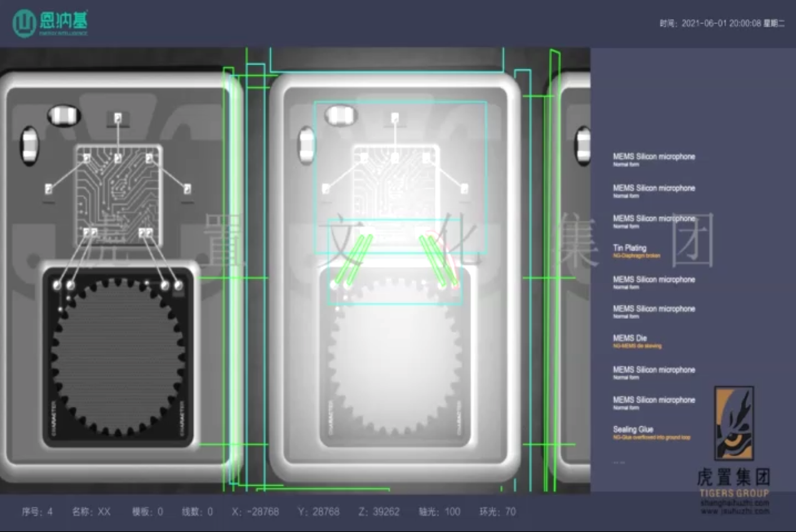Click the dark gear-shaped MEMS die in the left image
The height and width of the screenshot is (532, 796).
pos(118,357)
